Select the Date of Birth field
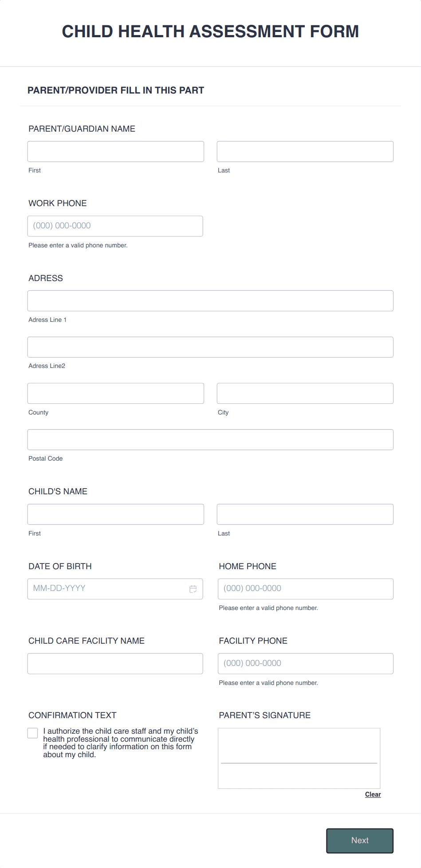 pyautogui.click(x=106, y=589)
